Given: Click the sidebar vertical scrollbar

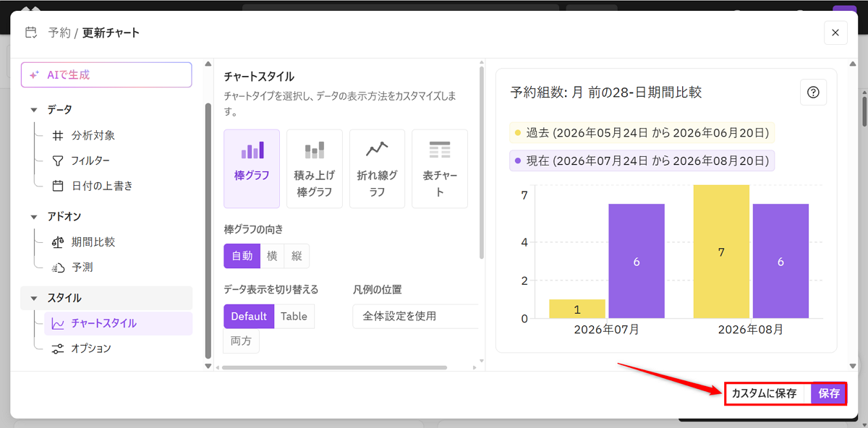Looking at the screenshot, I should click(x=208, y=230).
